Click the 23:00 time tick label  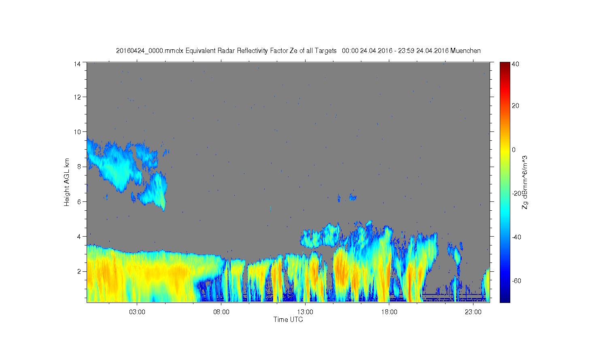[x=473, y=312]
